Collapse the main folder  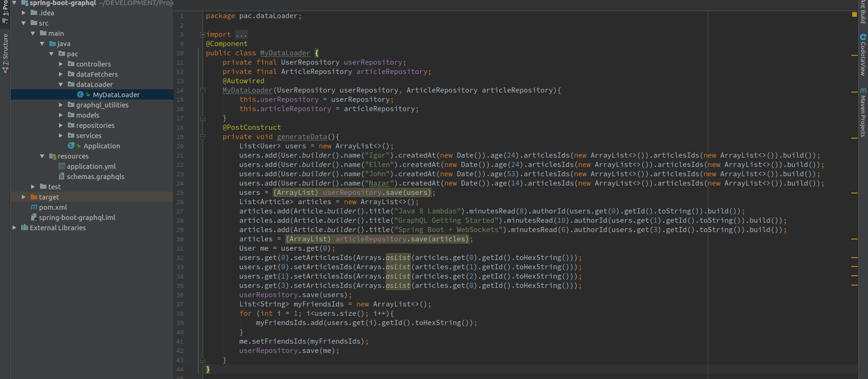coord(33,33)
